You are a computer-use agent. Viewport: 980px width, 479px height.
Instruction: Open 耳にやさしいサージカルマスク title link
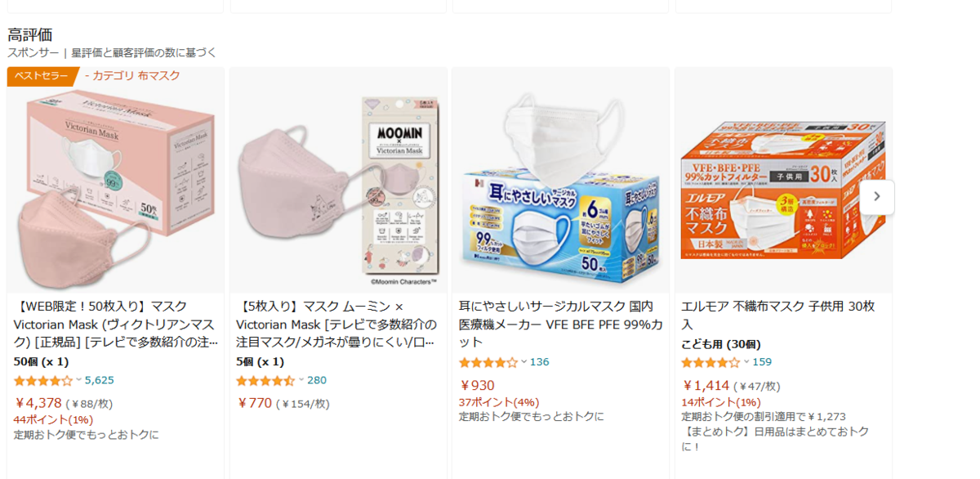[560, 324]
